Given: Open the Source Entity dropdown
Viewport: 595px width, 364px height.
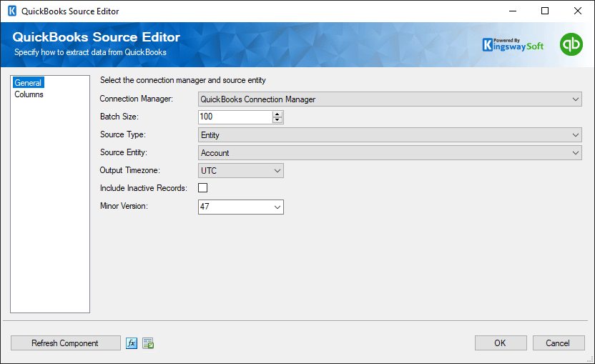Looking at the screenshot, I should point(390,152).
